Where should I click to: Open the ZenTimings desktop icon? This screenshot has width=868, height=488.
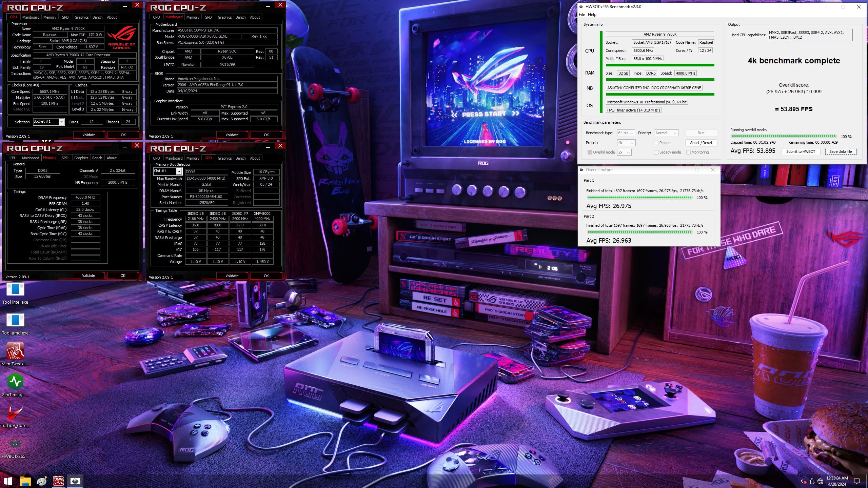click(x=15, y=385)
